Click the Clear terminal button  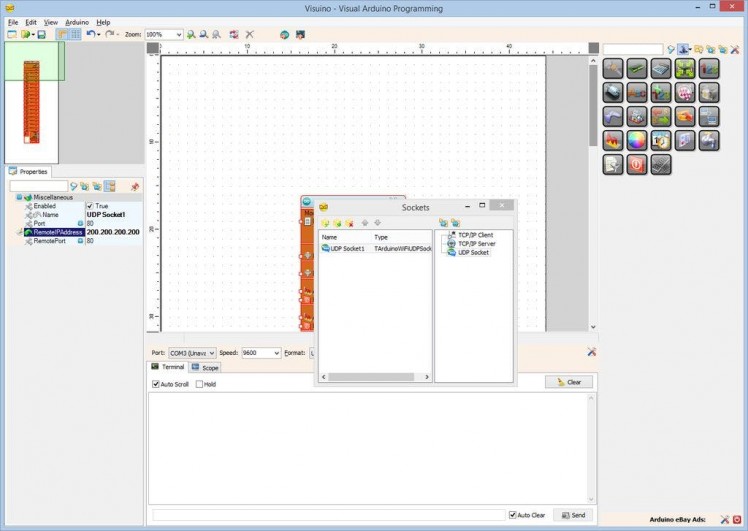(x=569, y=382)
